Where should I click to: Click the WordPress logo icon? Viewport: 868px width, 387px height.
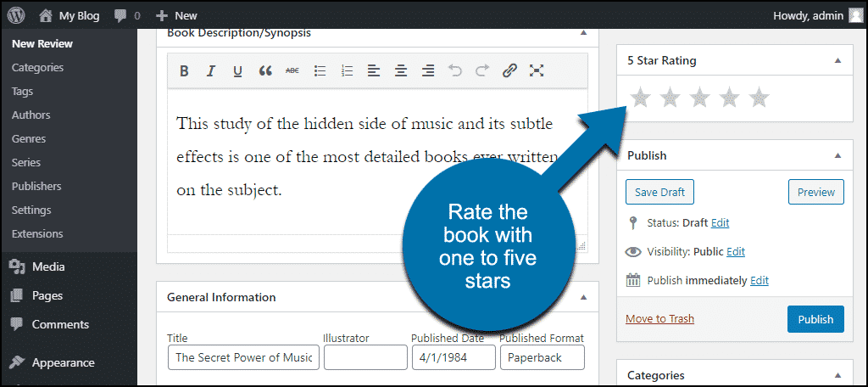15,15
